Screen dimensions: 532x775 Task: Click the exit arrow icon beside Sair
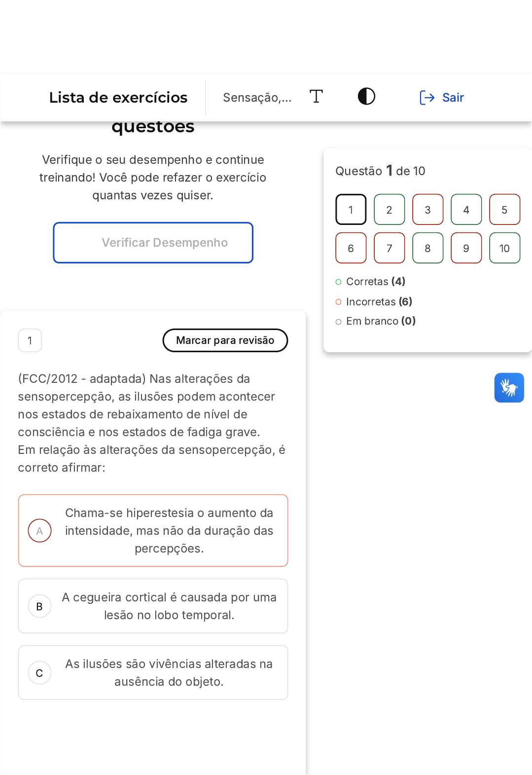pos(426,98)
